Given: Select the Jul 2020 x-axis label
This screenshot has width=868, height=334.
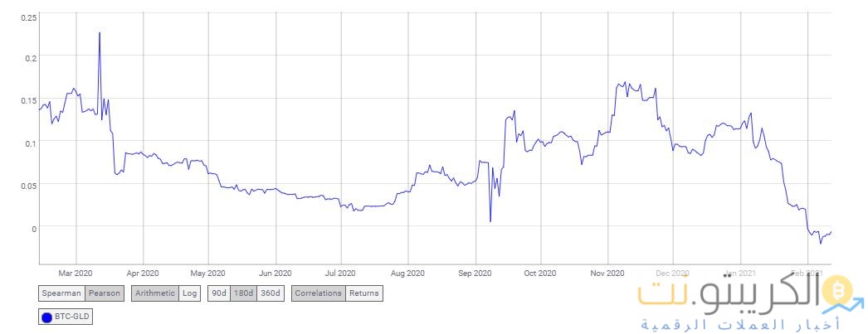Looking at the screenshot, I should coord(340,273).
